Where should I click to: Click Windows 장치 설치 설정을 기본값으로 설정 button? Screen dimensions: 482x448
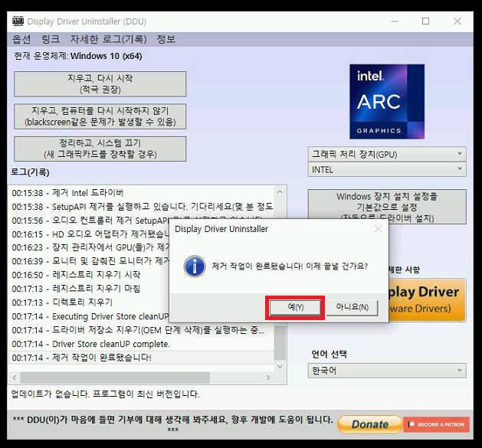pyautogui.click(x=387, y=207)
